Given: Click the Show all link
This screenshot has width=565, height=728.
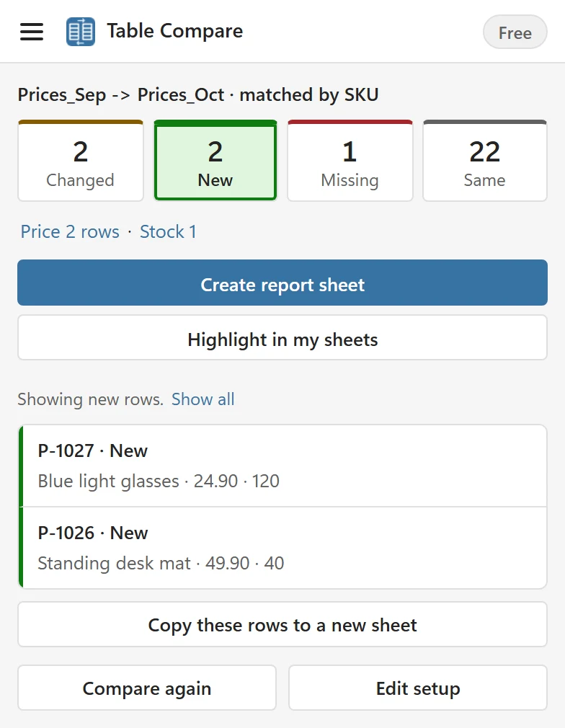Looking at the screenshot, I should coord(203,399).
